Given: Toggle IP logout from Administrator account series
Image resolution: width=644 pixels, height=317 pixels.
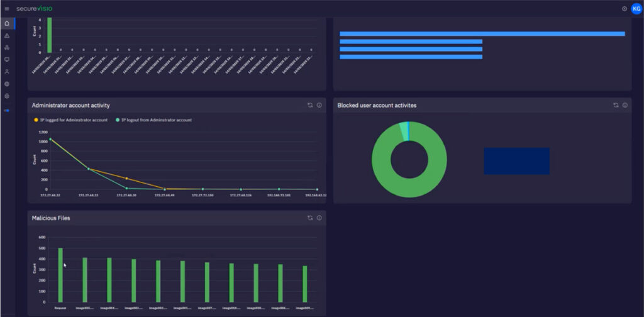Looking at the screenshot, I should click(x=153, y=120).
